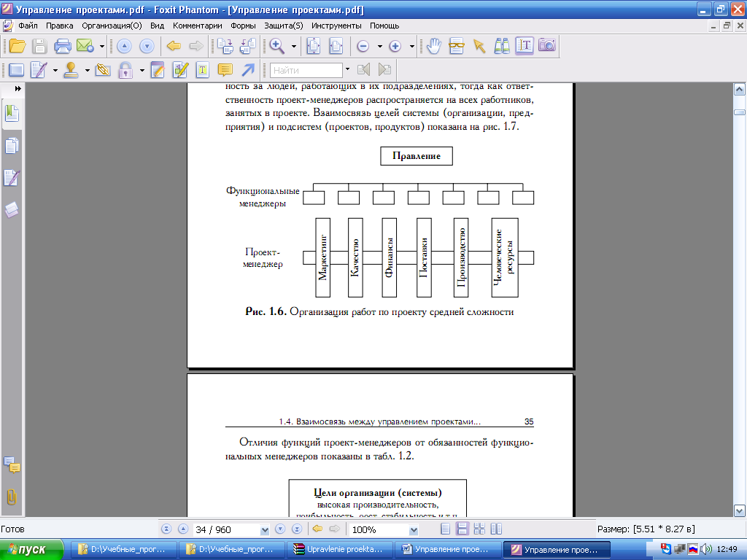Click the padlock security icon
The image size is (747, 560).
coord(125,71)
